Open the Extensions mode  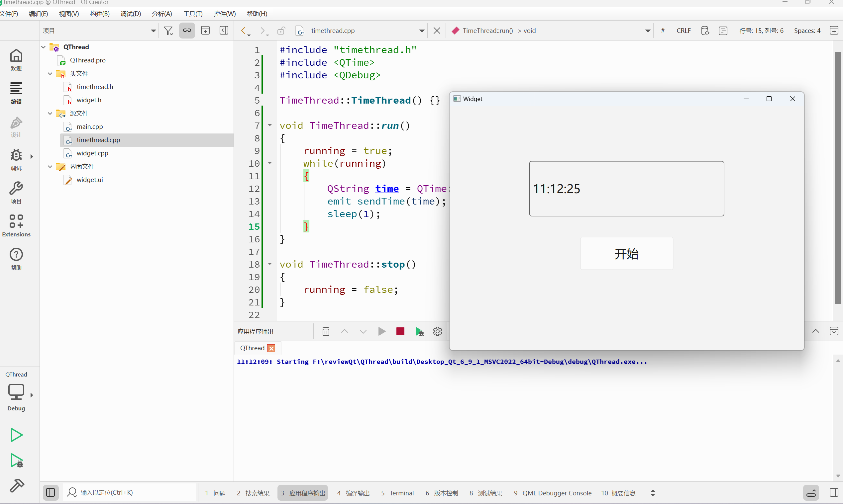[x=16, y=225]
